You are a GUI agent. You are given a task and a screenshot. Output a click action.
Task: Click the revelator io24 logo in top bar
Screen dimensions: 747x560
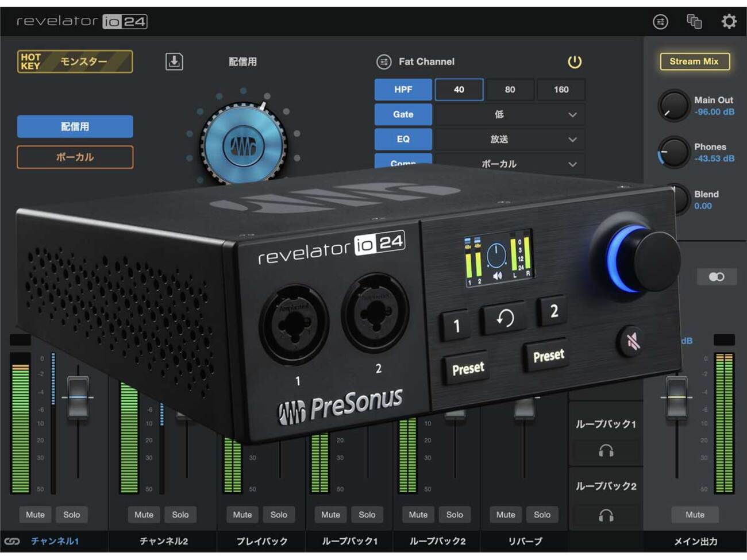pyautogui.click(x=82, y=21)
